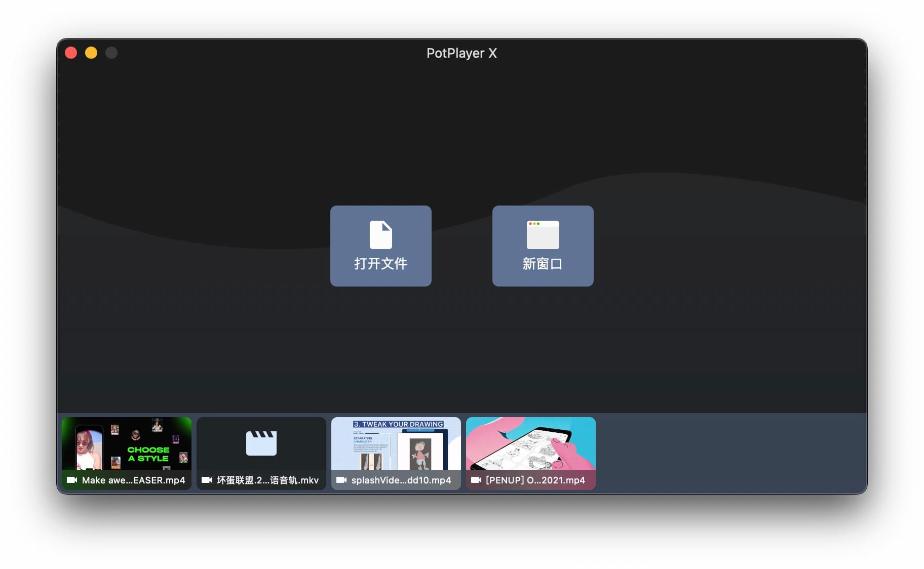Click camera icon beside Make awe...EASER.mp4

tap(72, 480)
